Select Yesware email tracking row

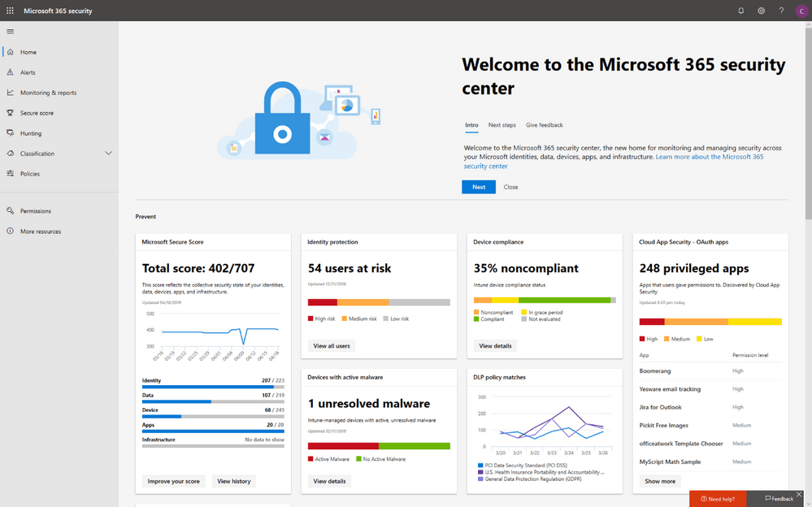coord(710,389)
